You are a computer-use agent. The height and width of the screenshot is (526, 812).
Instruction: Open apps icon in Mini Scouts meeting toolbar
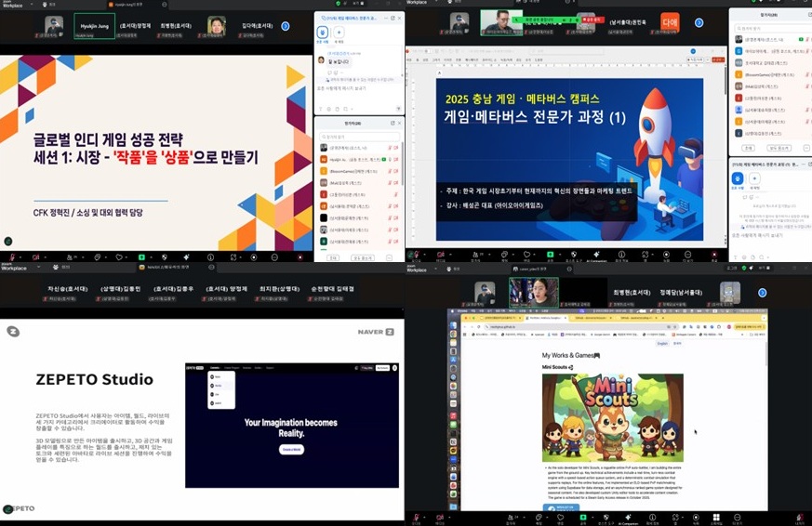click(x=675, y=518)
